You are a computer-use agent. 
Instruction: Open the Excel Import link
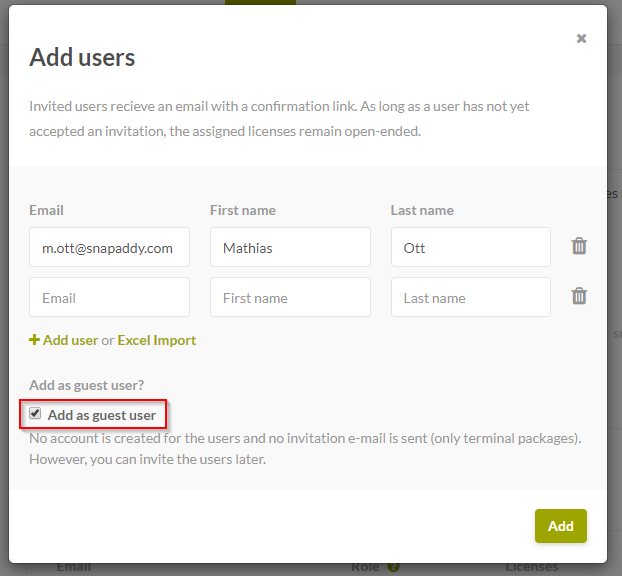(157, 340)
